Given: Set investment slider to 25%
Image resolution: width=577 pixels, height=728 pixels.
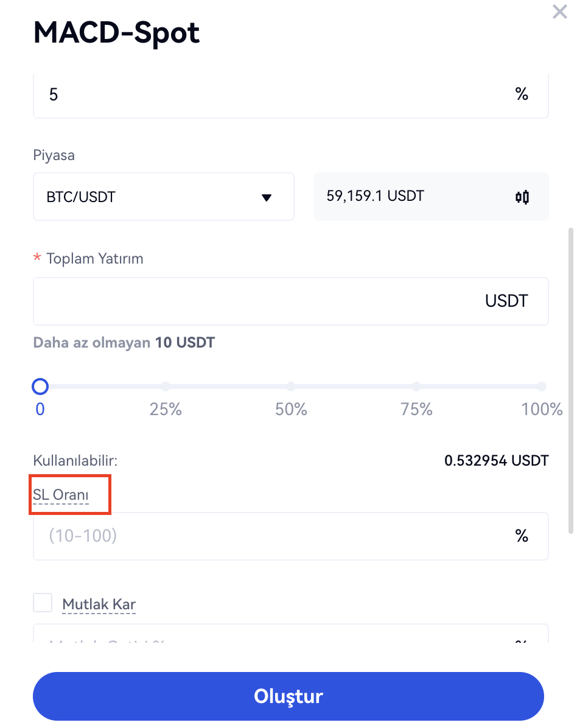Looking at the screenshot, I should point(166,387).
